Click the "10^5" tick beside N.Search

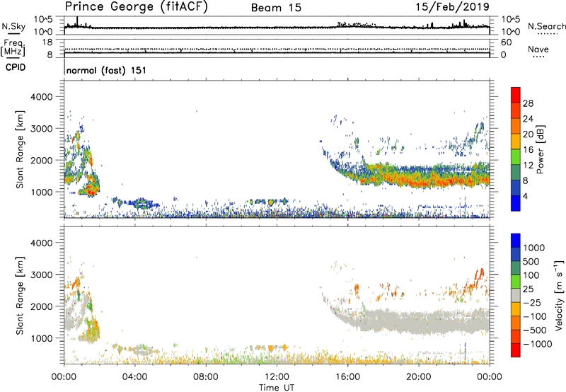click(511, 20)
